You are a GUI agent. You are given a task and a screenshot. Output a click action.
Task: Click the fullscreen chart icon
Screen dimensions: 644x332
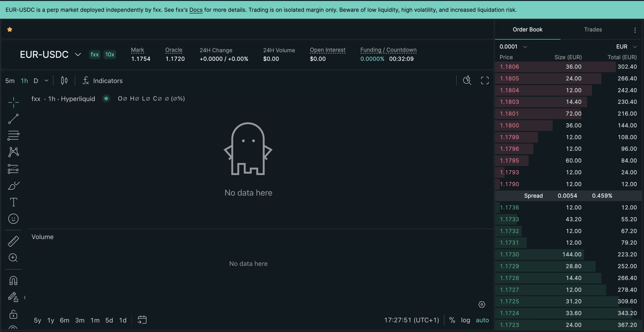pyautogui.click(x=485, y=80)
